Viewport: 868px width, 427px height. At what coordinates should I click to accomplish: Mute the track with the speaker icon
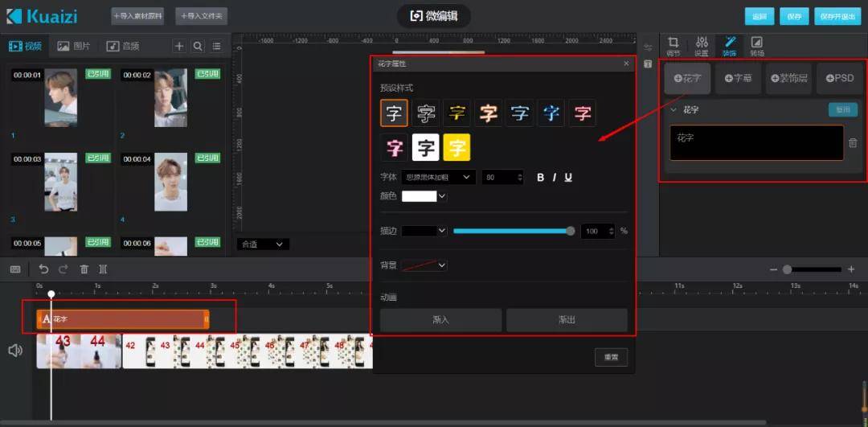[x=15, y=351]
